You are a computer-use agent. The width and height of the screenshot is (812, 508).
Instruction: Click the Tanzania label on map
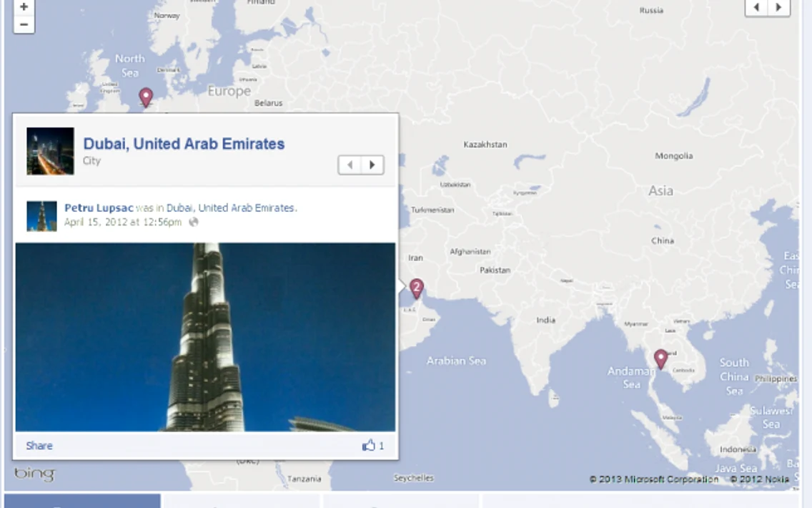click(304, 479)
